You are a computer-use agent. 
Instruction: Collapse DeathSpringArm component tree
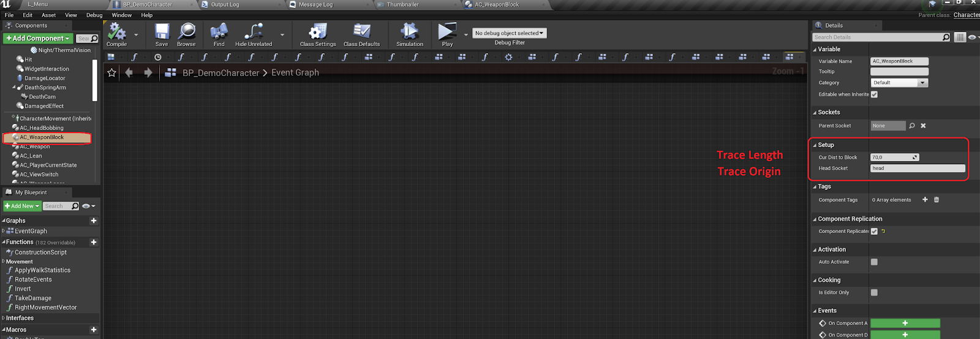pyautogui.click(x=14, y=87)
